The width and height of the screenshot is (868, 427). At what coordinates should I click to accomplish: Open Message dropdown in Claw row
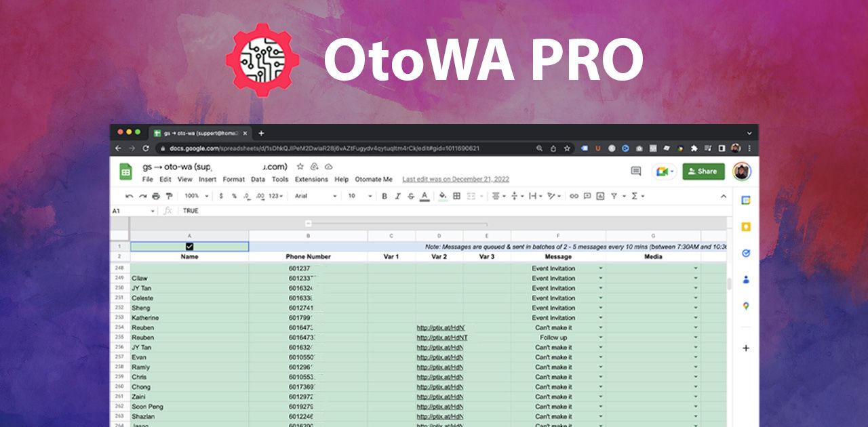601,278
